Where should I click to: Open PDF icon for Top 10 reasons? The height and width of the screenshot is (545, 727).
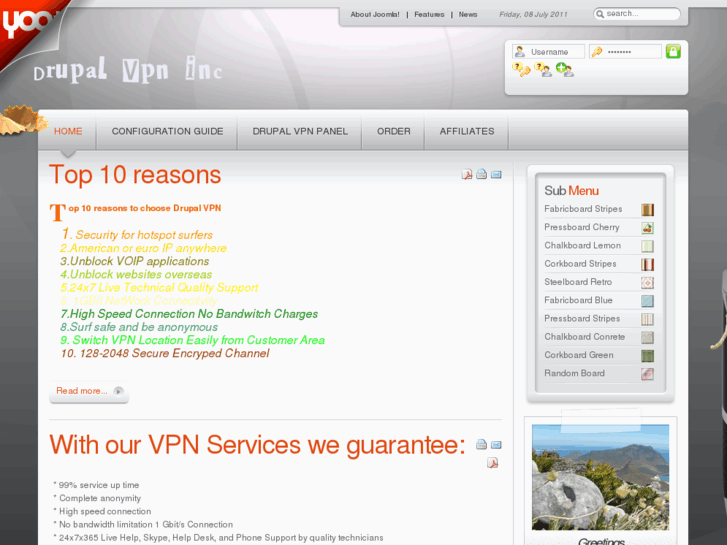point(466,174)
